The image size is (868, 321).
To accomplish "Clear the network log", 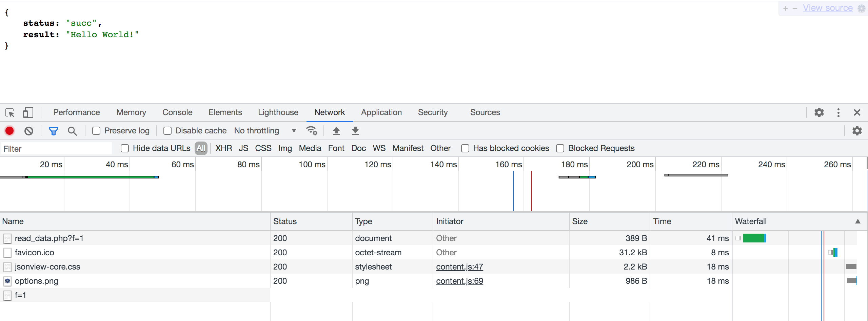I will click(29, 131).
